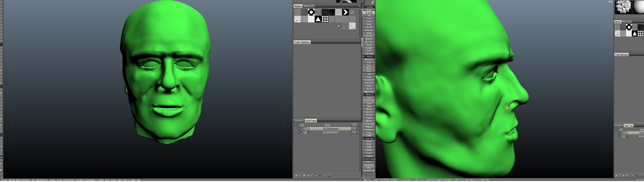Select the Airbrush voxel tool
Viewport: 644px width, 182px height.
(x=369, y=30)
